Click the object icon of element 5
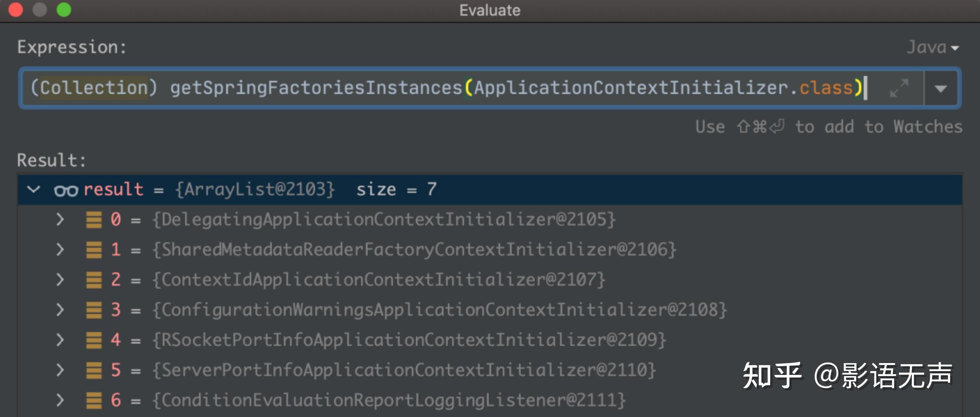The height and width of the screenshot is (417, 980). [94, 370]
